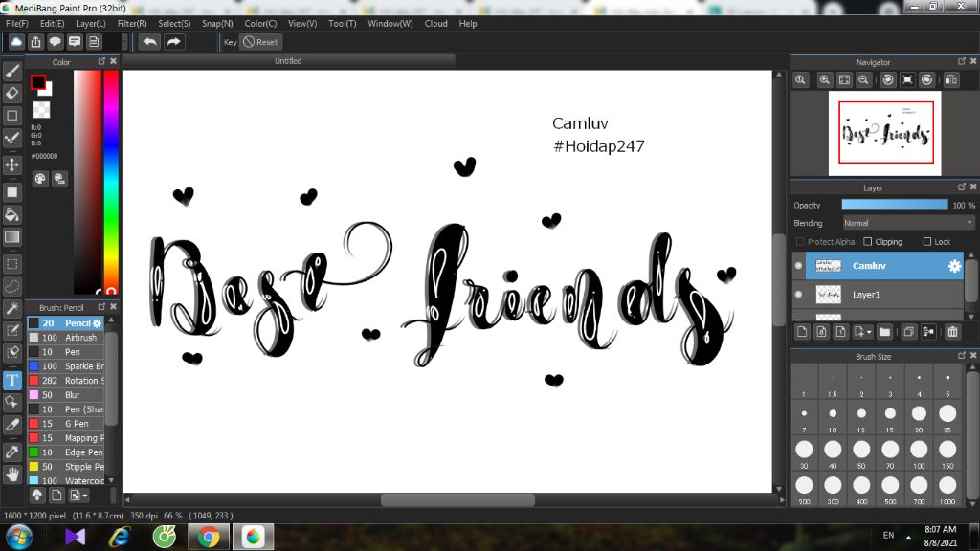Click the Reset button
The height and width of the screenshot is (551, 980).
[261, 42]
